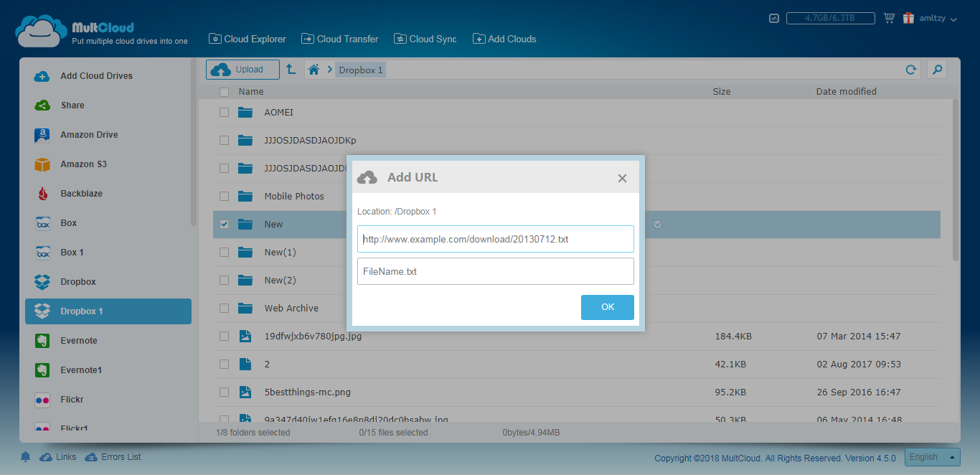Click the gift box icon
The height and width of the screenshot is (475, 980).
pos(908,19)
